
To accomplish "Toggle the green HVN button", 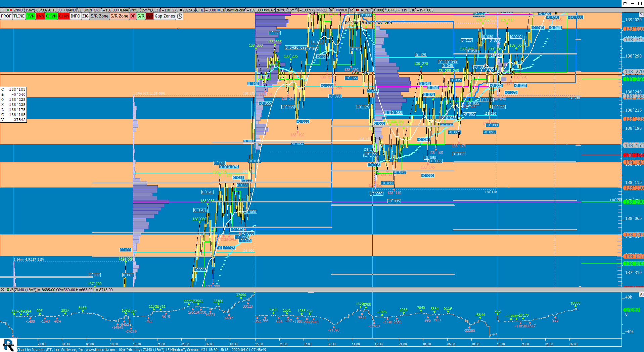I will pos(31,16).
